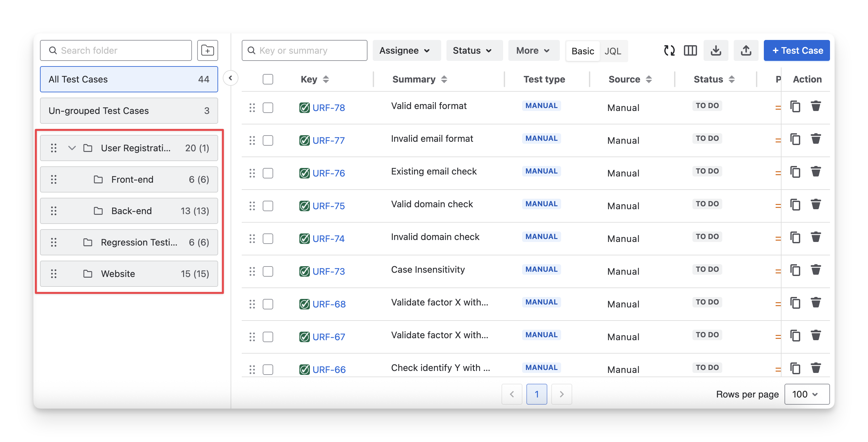Open the Assignee filter dropdown
This screenshot has height=442, width=868.
(406, 50)
